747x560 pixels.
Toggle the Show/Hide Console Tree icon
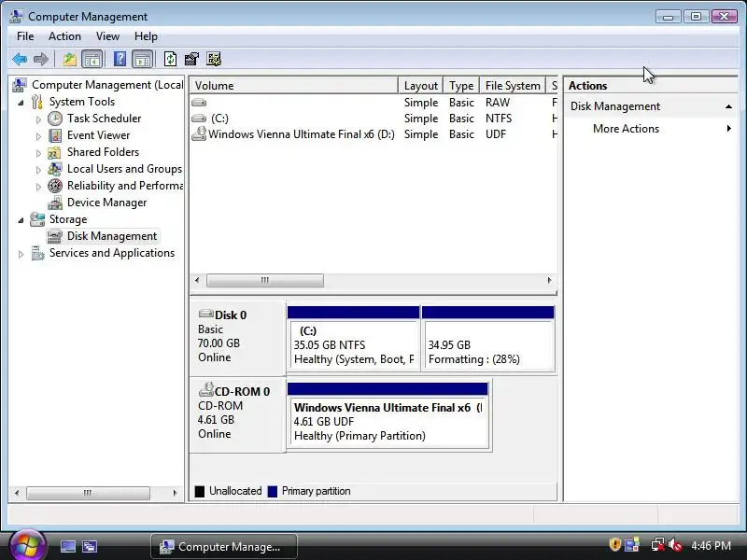(x=92, y=59)
